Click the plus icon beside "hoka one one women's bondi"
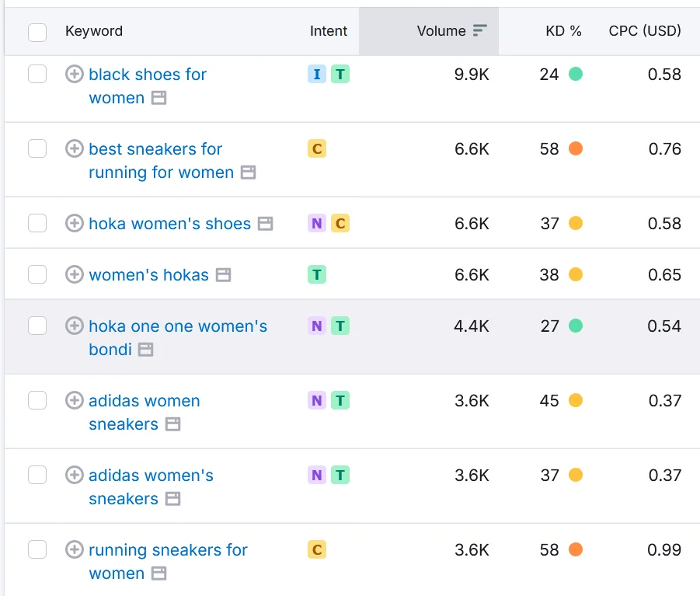This screenshot has width=700, height=596. (x=74, y=326)
